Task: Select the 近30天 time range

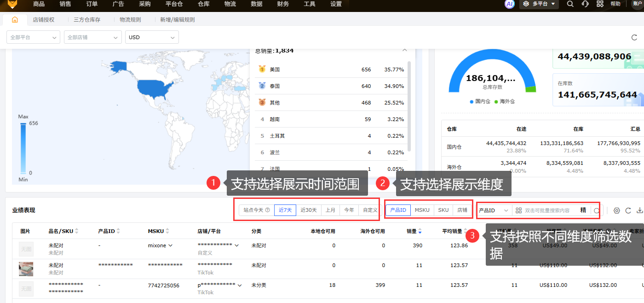Action: tap(309, 210)
